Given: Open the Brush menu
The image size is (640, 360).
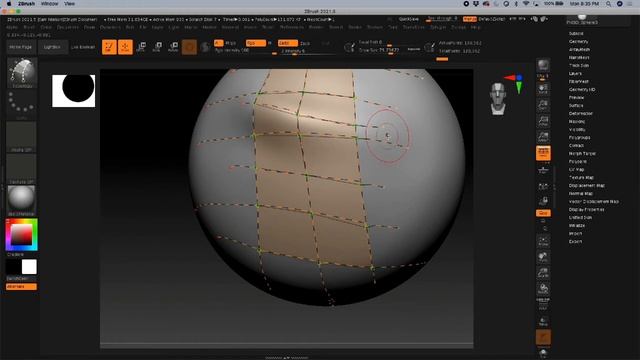Looking at the screenshot, I should tap(29, 27).
